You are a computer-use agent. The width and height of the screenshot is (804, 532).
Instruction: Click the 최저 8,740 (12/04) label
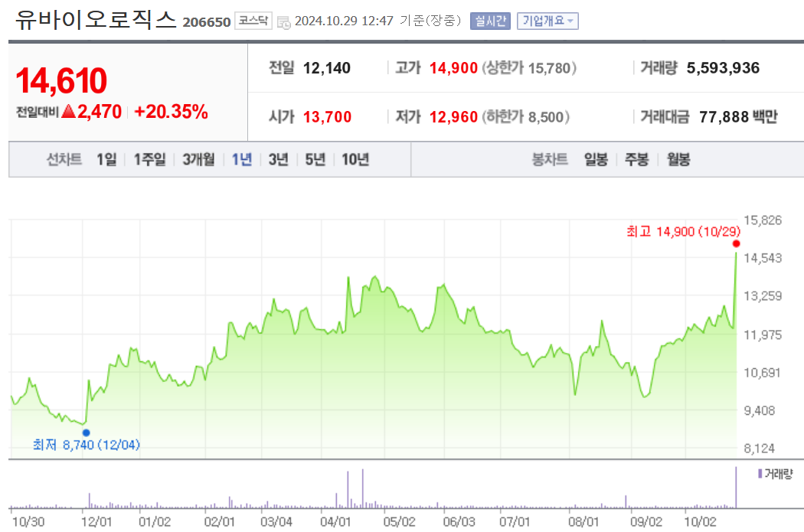[x=86, y=445]
